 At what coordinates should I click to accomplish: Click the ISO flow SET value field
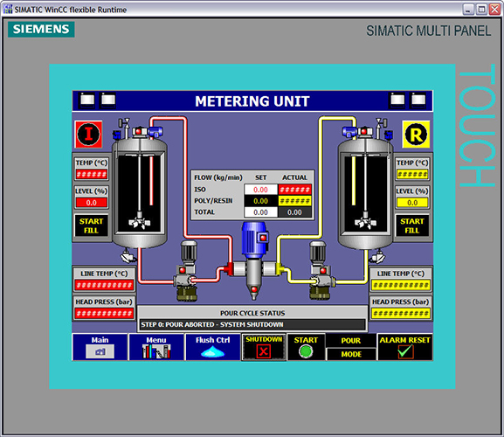(260, 190)
